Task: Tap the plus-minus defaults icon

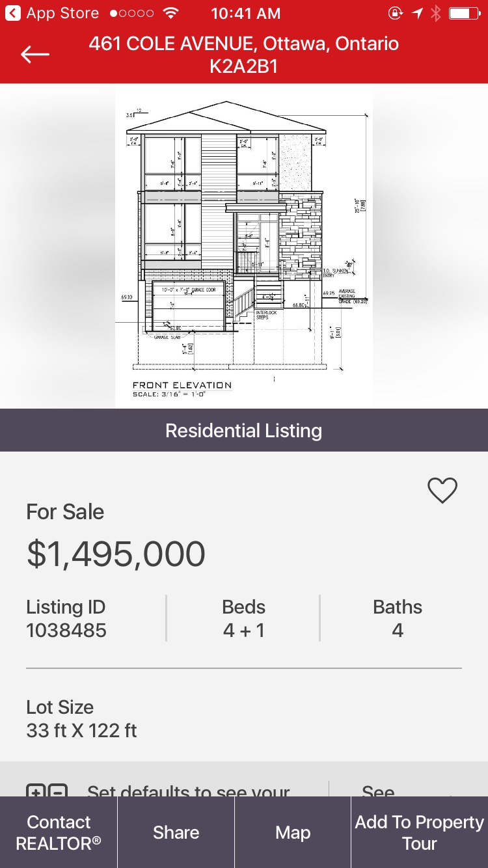Action: click(47, 791)
